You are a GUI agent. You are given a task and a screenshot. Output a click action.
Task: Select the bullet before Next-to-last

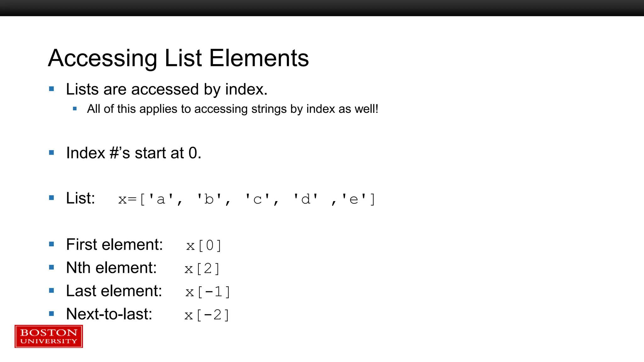coord(52,314)
